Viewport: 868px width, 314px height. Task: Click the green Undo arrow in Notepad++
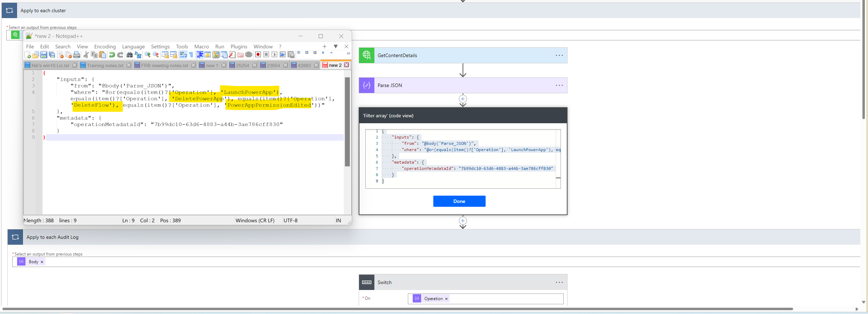pyautogui.click(x=112, y=55)
